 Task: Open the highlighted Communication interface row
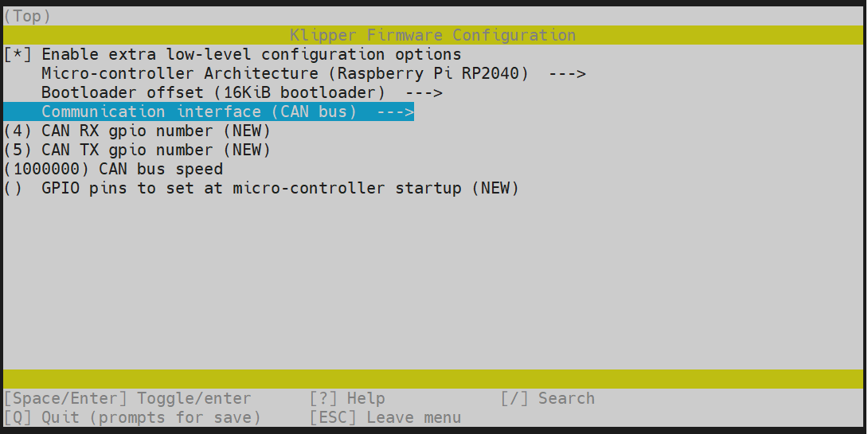click(199, 112)
